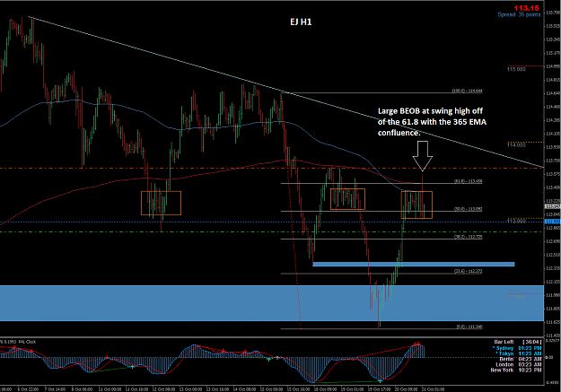Screen dimensions: 561x392
Task: Click the 115.000 round-number level label
Action: [516, 69]
